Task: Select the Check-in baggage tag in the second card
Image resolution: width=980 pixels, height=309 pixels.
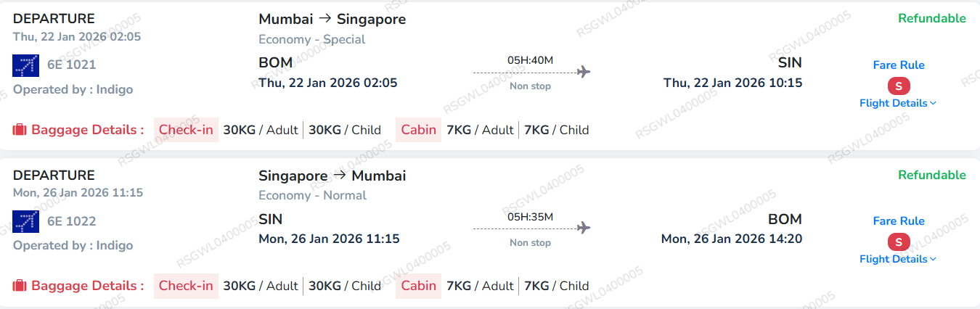Action: pos(186,286)
